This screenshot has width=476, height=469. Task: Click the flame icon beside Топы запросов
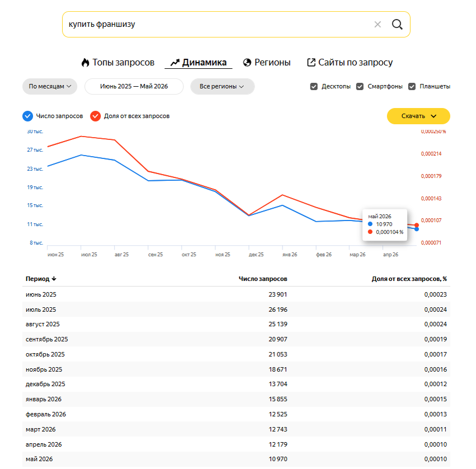click(x=86, y=63)
